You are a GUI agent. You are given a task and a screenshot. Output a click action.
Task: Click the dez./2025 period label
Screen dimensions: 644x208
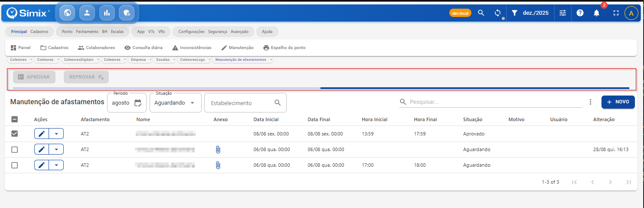(x=536, y=13)
